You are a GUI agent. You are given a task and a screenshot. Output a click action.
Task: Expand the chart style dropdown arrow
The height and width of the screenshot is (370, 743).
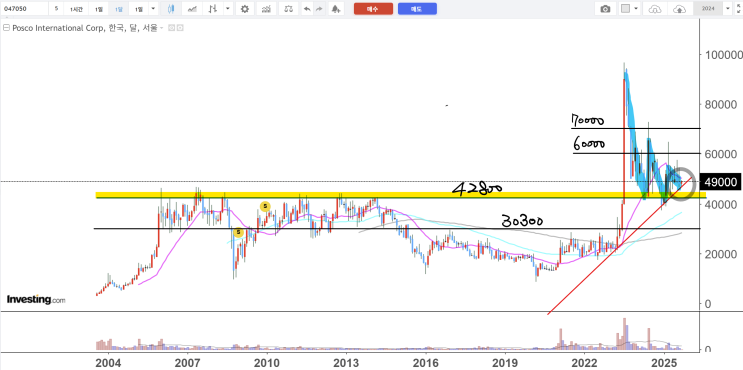point(228,9)
